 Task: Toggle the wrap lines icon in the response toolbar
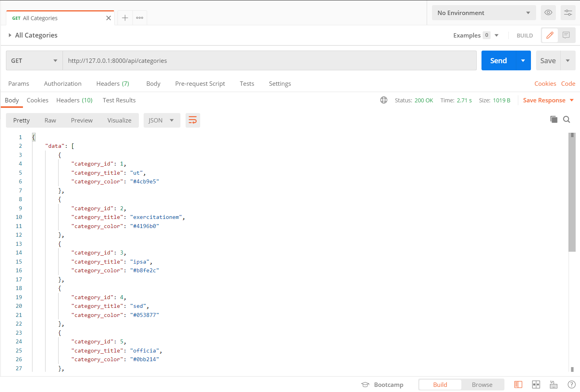pyautogui.click(x=193, y=120)
